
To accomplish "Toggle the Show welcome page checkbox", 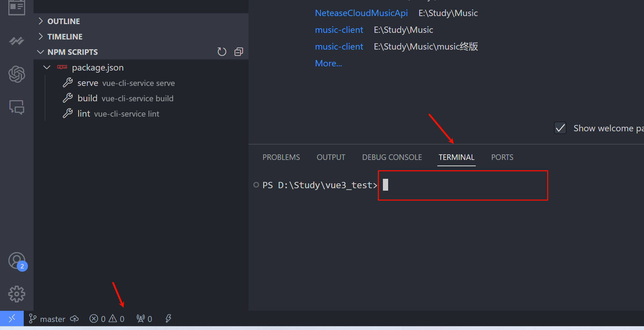I will [560, 128].
